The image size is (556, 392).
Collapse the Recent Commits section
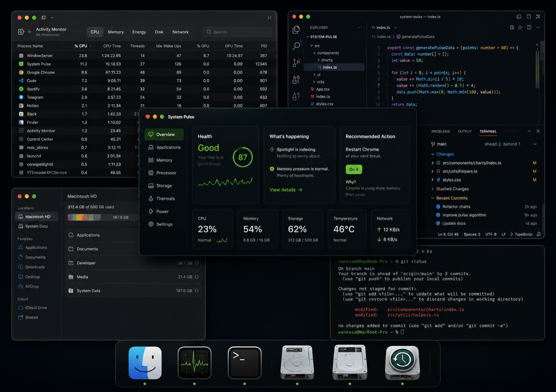tap(433, 198)
